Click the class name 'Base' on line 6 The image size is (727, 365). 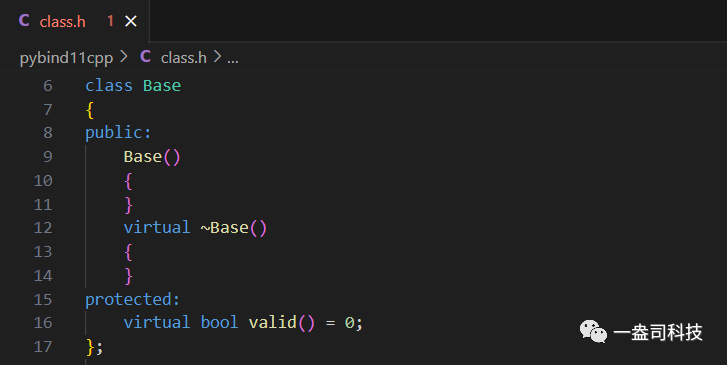[162, 85]
